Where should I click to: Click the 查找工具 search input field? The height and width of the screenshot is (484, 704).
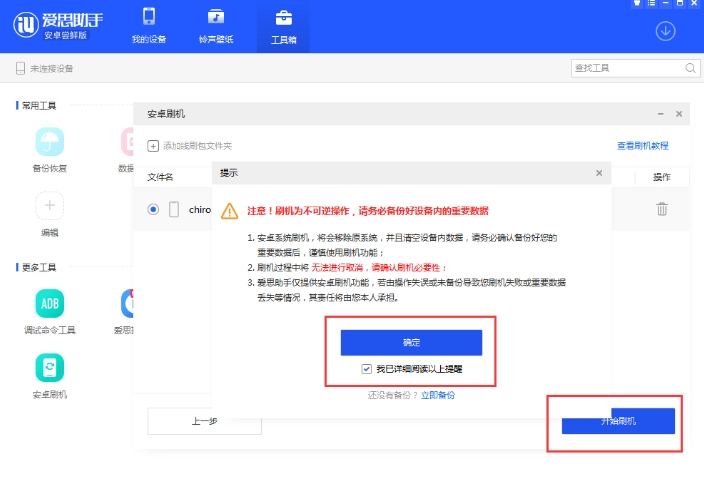coord(626,68)
